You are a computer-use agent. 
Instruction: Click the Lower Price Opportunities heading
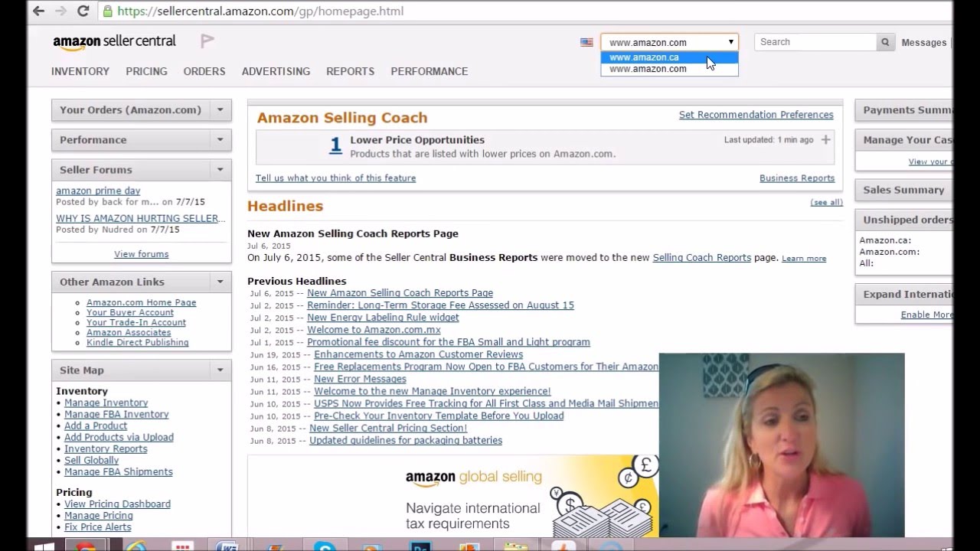[417, 140]
